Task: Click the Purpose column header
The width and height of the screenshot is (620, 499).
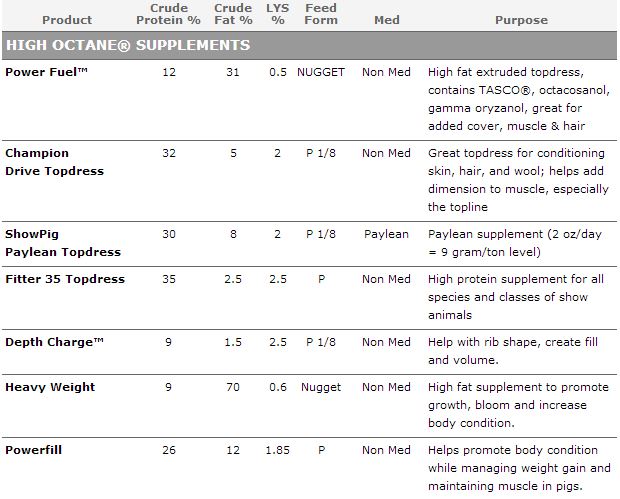Action: [x=521, y=20]
